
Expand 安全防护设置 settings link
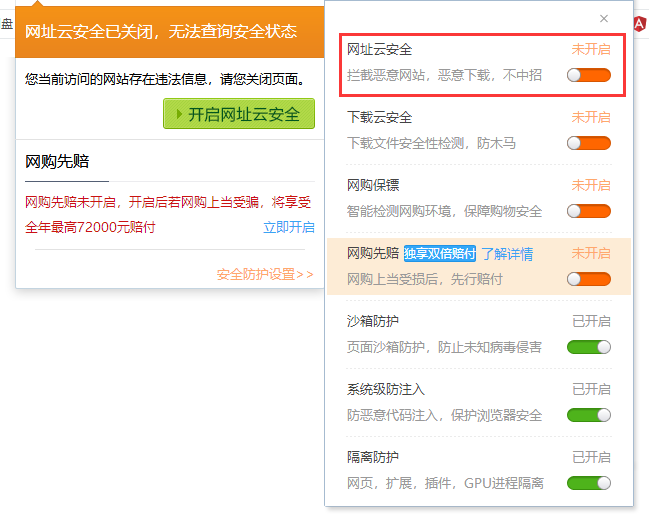coord(264,274)
